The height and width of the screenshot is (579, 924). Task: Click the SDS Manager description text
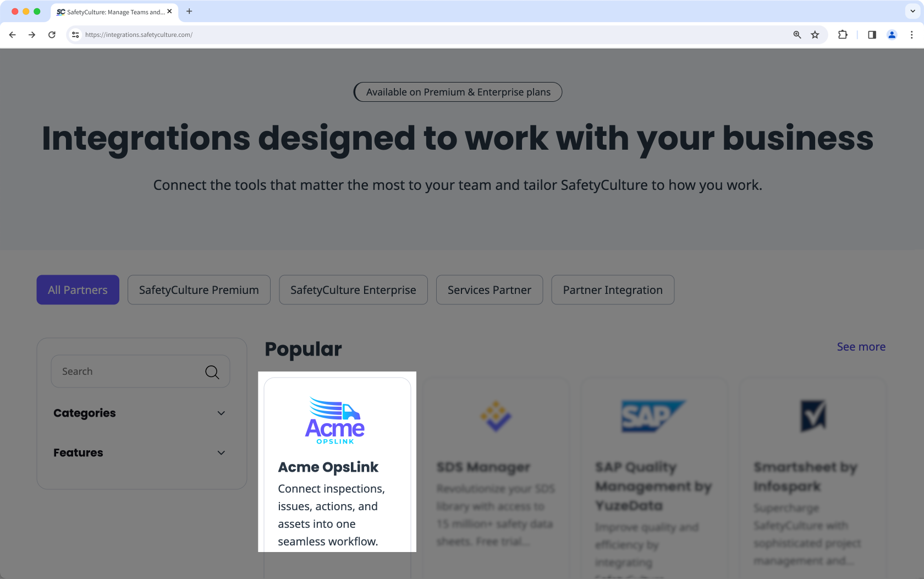click(x=496, y=515)
